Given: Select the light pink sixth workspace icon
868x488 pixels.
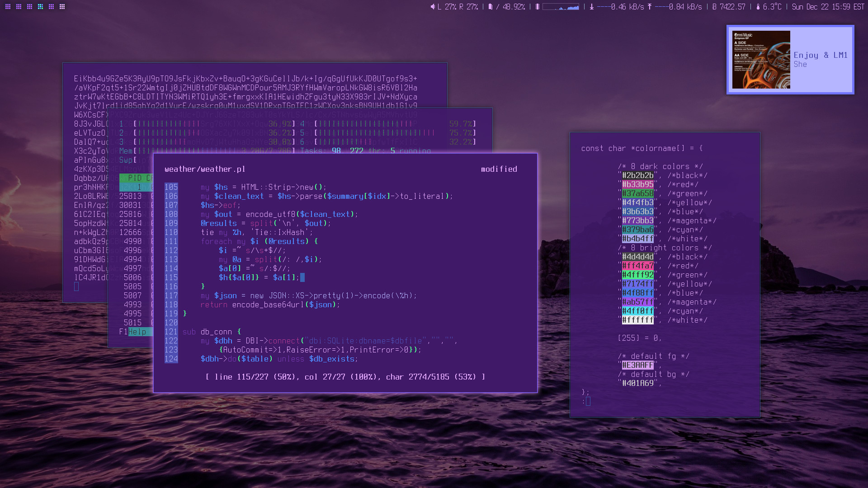Looking at the screenshot, I should tap(62, 7).
